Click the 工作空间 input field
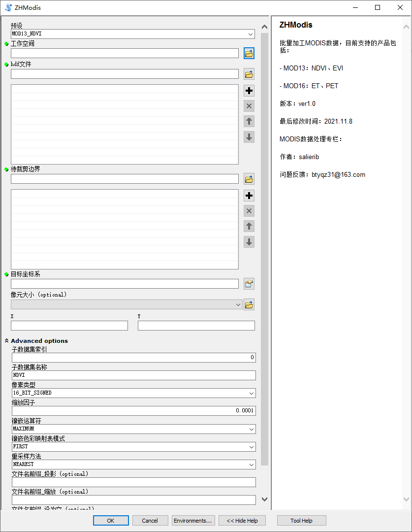The height and width of the screenshot is (532, 412). click(x=125, y=53)
